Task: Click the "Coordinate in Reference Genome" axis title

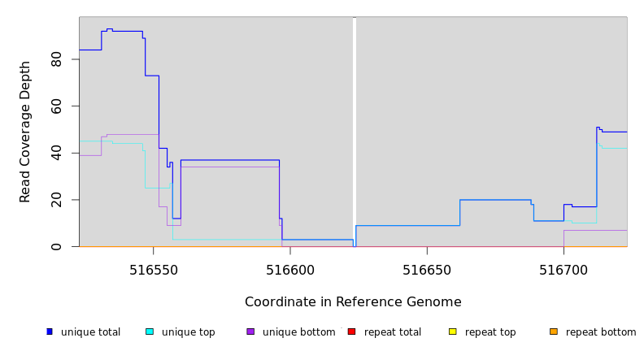Action: (x=353, y=302)
